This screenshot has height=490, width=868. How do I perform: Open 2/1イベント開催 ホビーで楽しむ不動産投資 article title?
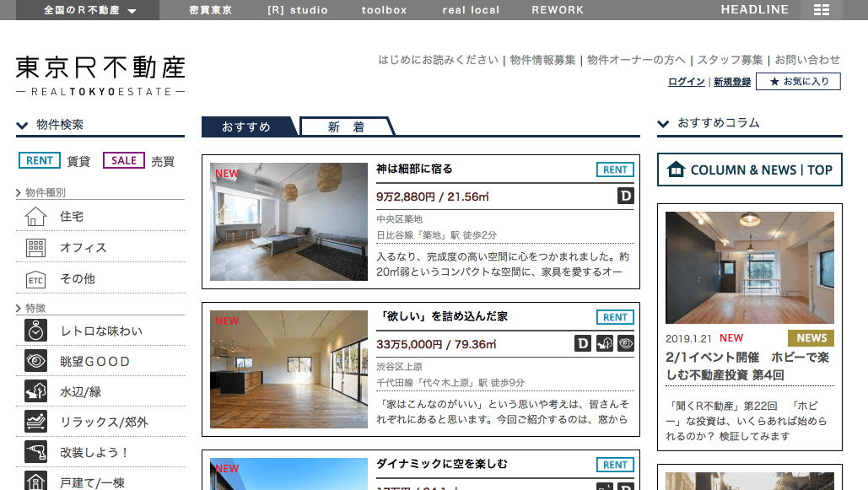747,366
